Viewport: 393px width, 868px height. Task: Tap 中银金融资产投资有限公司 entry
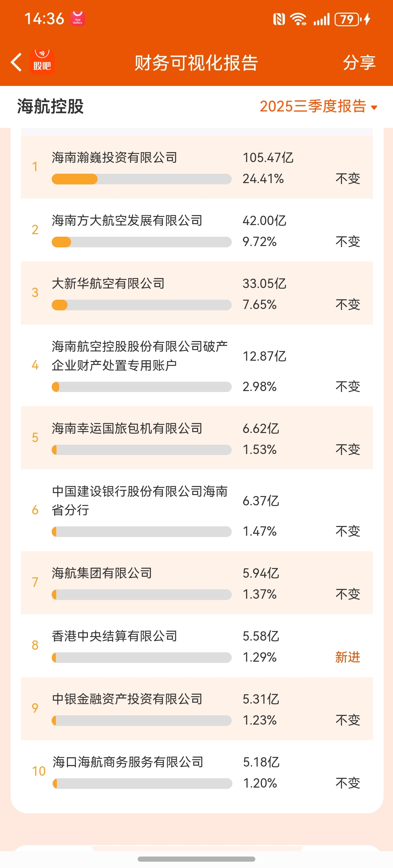pyautogui.click(x=127, y=699)
